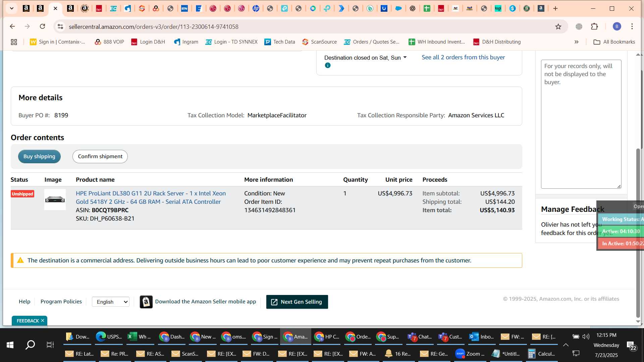Viewport: 644px width, 362px height.
Task: Click the commercial address warning icon
Action: tap(20, 260)
